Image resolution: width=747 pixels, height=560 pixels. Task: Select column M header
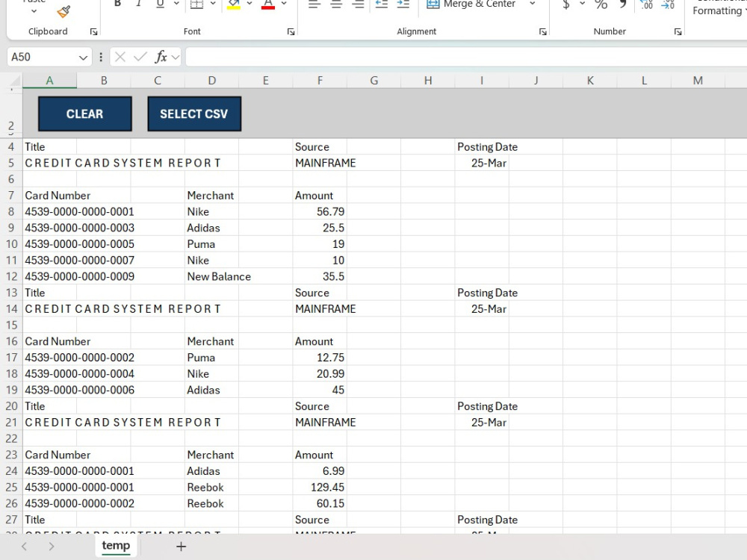[x=698, y=81]
